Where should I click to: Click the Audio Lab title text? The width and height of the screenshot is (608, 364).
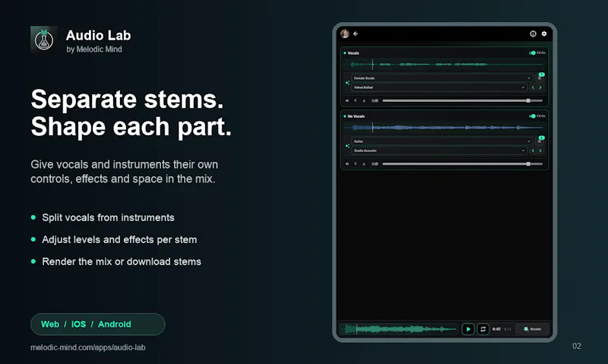point(99,35)
